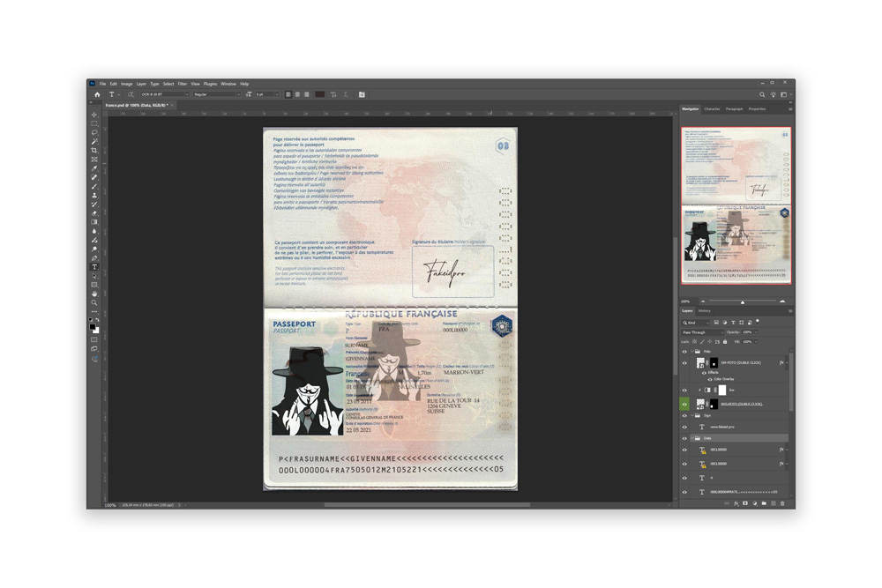Toggle visibility of the www.fakeid.pro layer
The width and height of the screenshot is (882, 588).
(684, 426)
